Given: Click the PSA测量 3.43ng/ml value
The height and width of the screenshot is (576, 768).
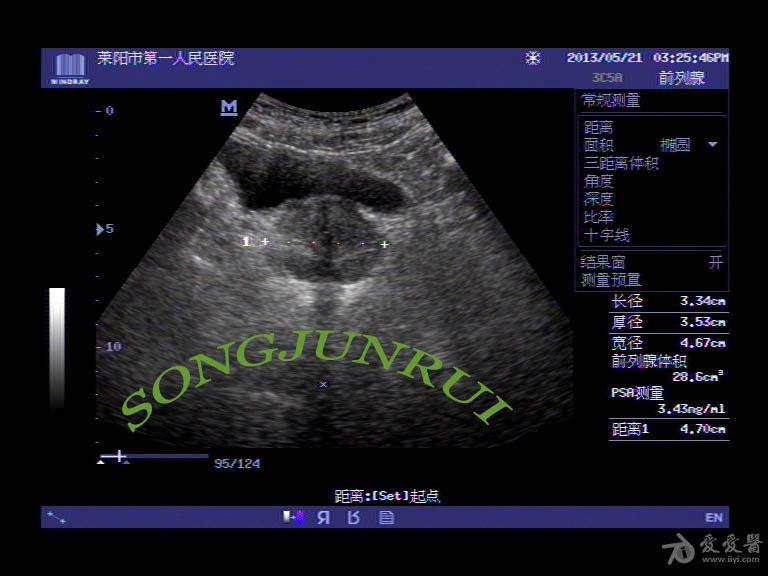Looking at the screenshot, I should (x=691, y=408).
